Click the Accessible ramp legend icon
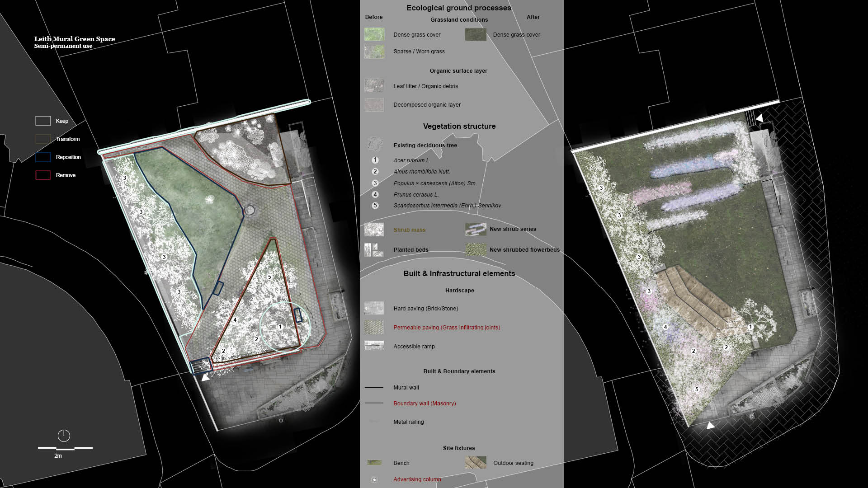The height and width of the screenshot is (488, 868). 374,346
